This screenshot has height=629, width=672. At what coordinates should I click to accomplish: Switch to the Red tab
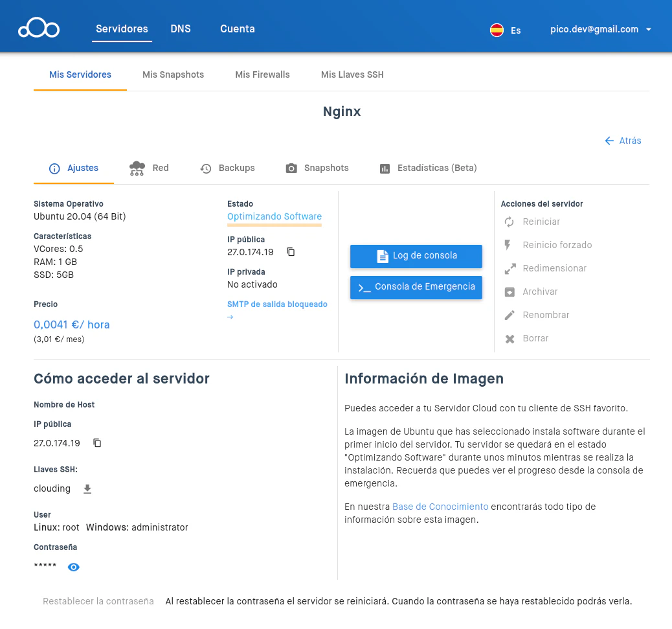click(149, 168)
